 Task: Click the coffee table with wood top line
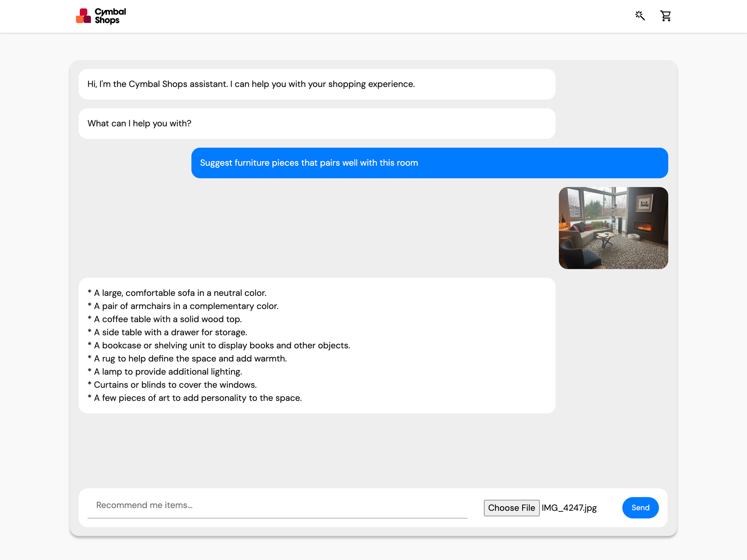(x=165, y=319)
